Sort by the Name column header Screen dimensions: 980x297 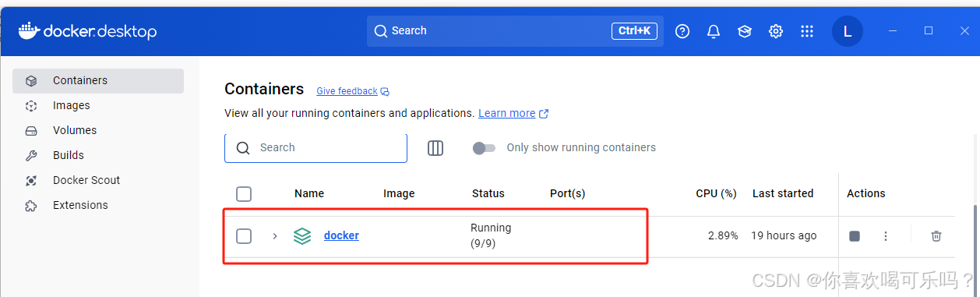point(309,193)
